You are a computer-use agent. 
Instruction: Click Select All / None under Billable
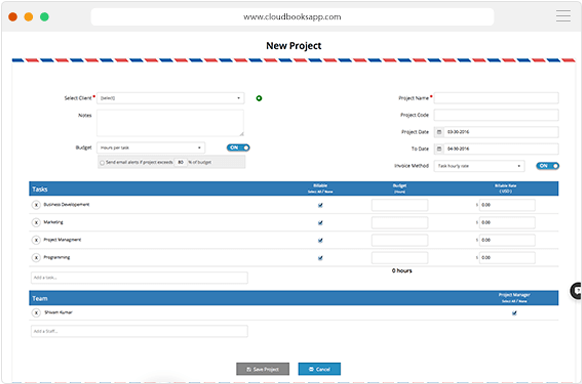point(320,192)
